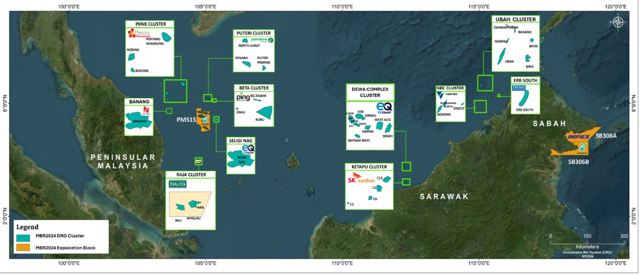Click the ConocoPhillips logo in Ubah Cluster
644x276 pixels.
click(x=505, y=27)
